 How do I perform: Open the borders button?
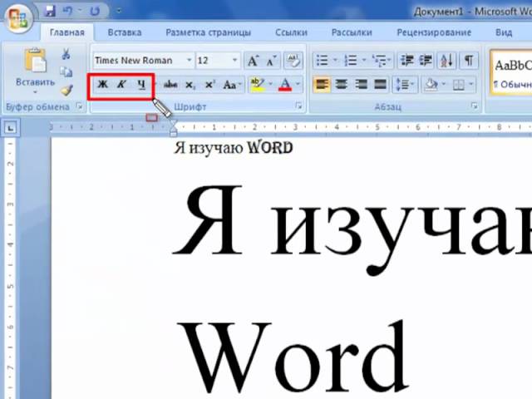[458, 85]
